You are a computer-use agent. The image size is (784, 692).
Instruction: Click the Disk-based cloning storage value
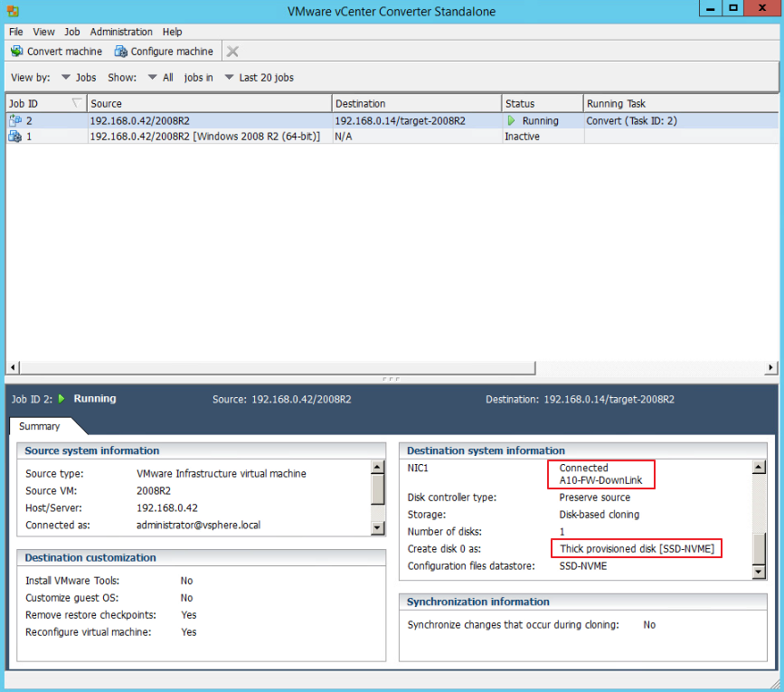599,514
